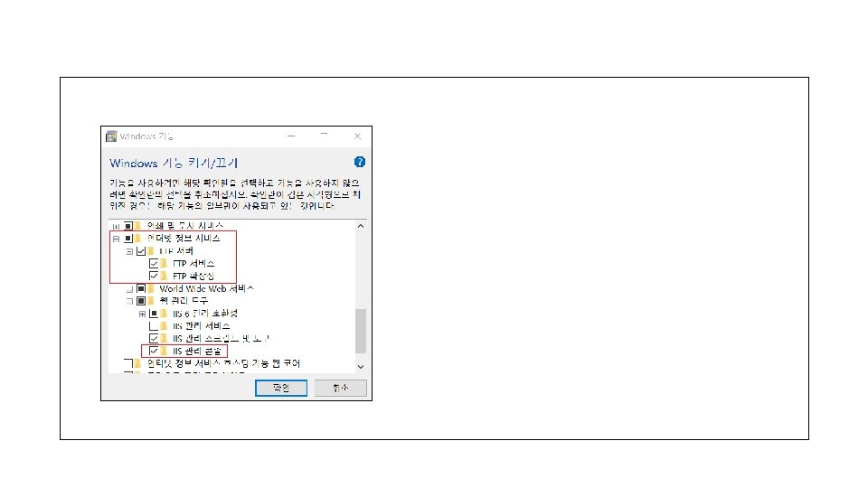Viewport: 868px width, 488px height.
Task: Click the folder icon beside 인터넷 정보 서비스
Action: pyautogui.click(x=137, y=239)
